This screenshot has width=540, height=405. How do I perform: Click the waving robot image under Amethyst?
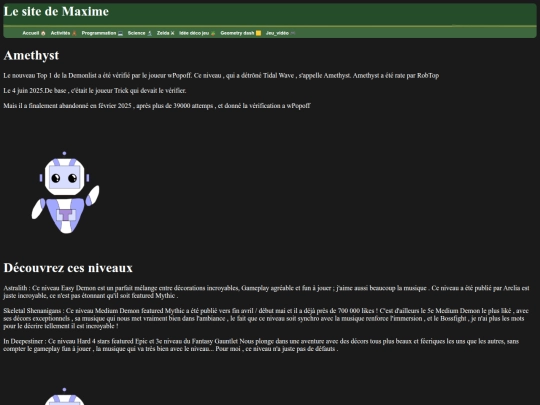pos(65,193)
